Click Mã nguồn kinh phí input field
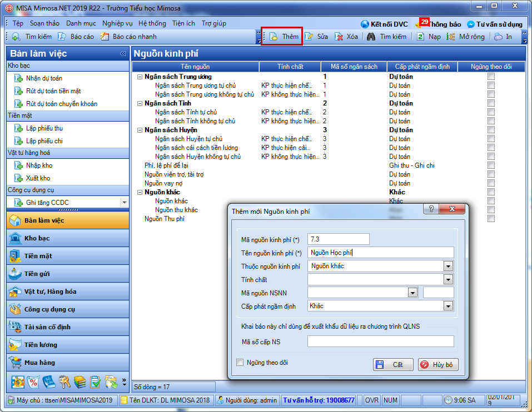The height and width of the screenshot is (412, 532). coord(339,239)
